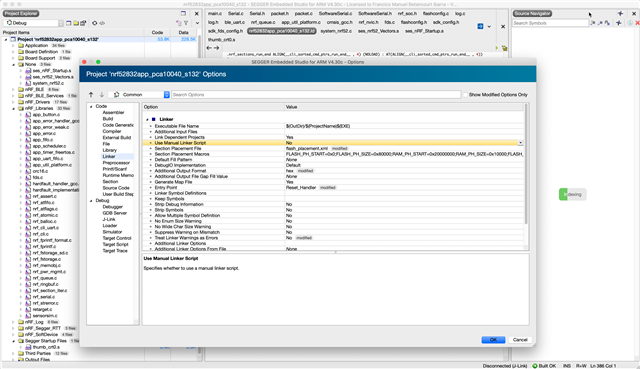Click OK button in Options dialog

[x=493, y=340]
